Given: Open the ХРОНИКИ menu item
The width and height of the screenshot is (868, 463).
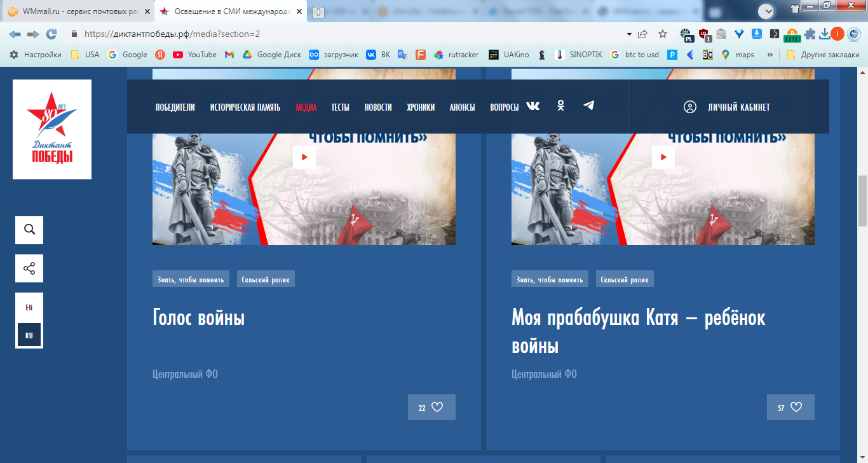Looking at the screenshot, I should pyautogui.click(x=421, y=107).
